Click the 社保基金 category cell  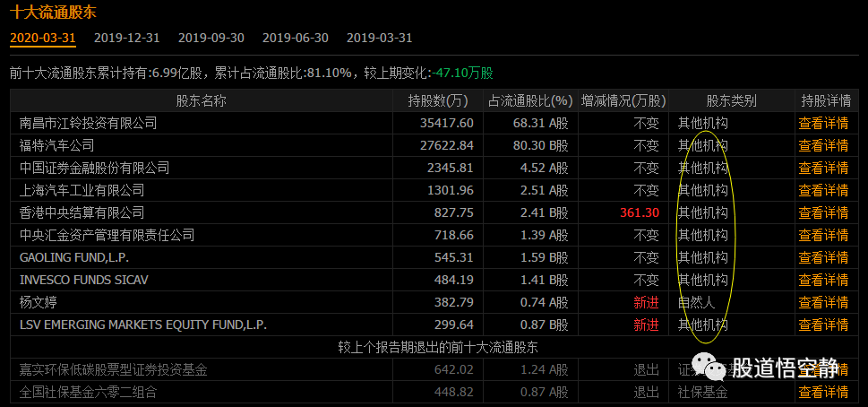tap(702, 392)
